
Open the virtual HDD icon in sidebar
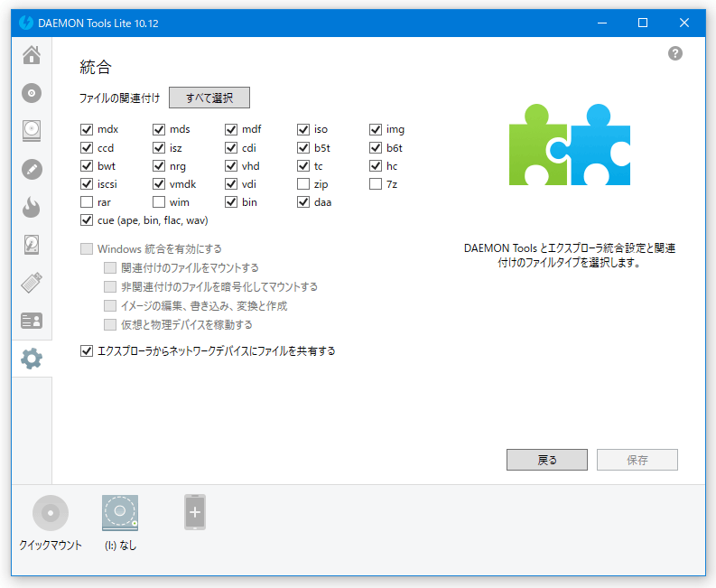click(x=32, y=245)
